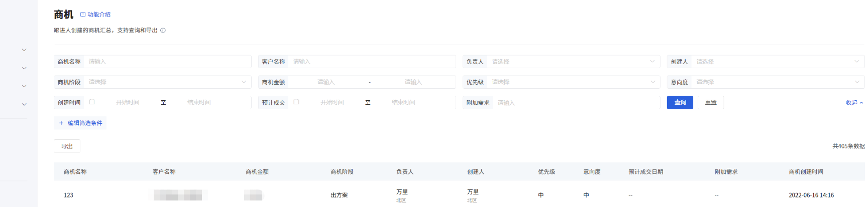868x207 pixels.
Task: Click opportunity name 123 in the table
Action: coord(68,195)
